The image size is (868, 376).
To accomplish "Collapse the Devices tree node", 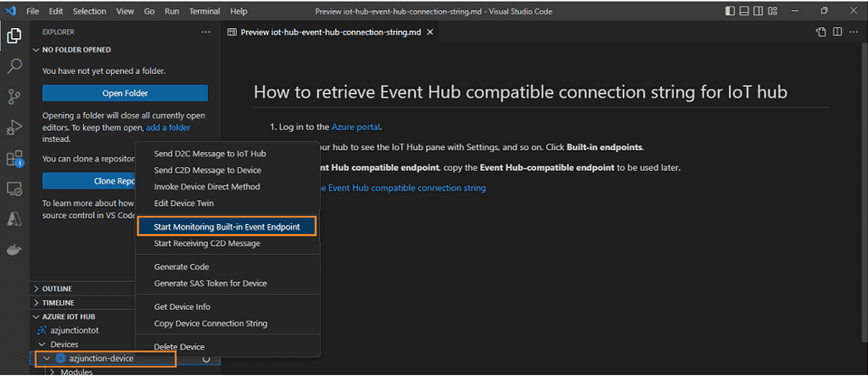I will 42,344.
